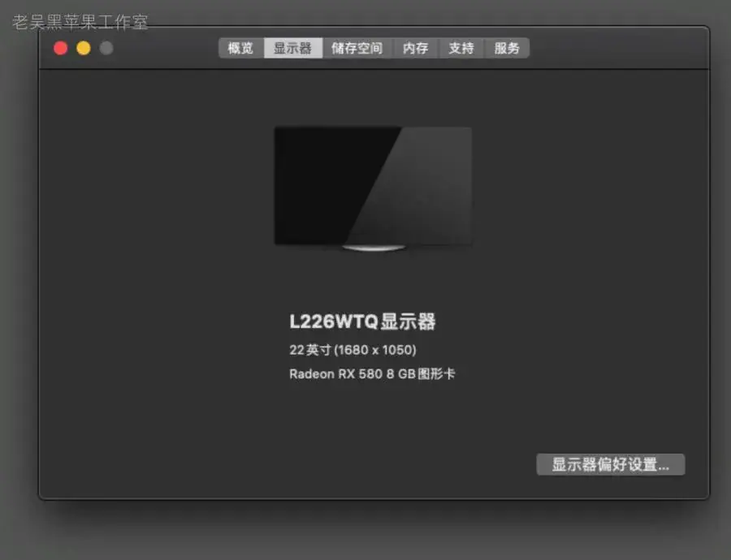The width and height of the screenshot is (731, 560).
Task: Minimize the window with yellow button
Action: (x=84, y=48)
